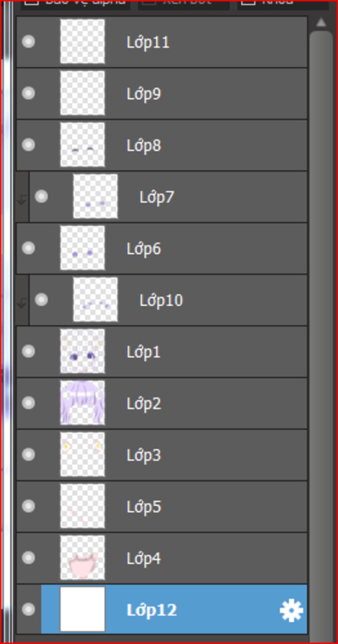Select layer named Lớp3
Image resolution: width=338 pixels, height=644 pixels.
pos(144,455)
